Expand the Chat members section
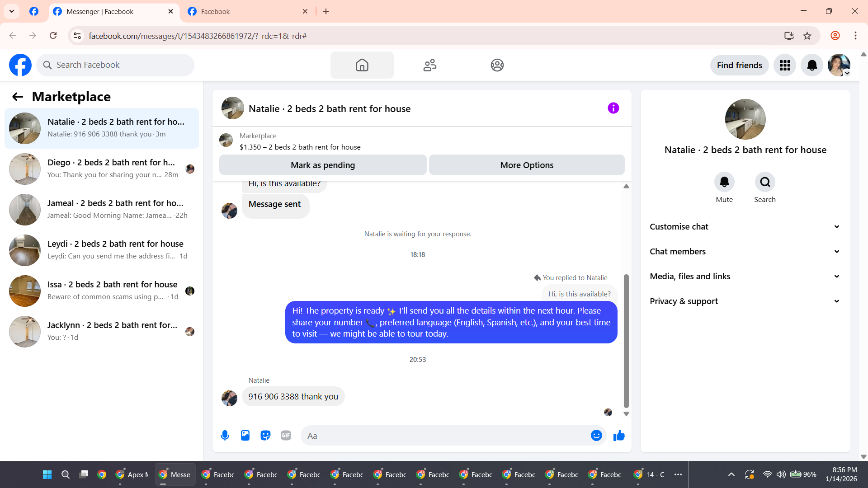The image size is (868, 488). pyautogui.click(x=745, y=252)
